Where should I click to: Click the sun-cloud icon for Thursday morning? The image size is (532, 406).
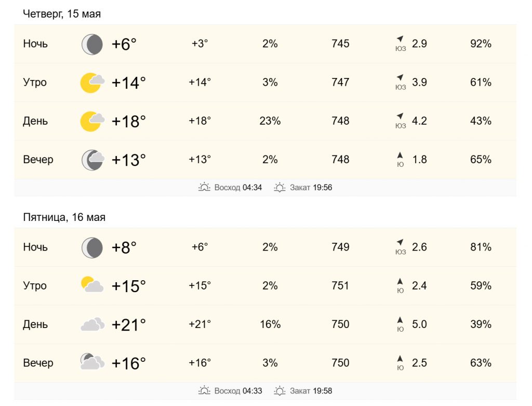(x=92, y=83)
